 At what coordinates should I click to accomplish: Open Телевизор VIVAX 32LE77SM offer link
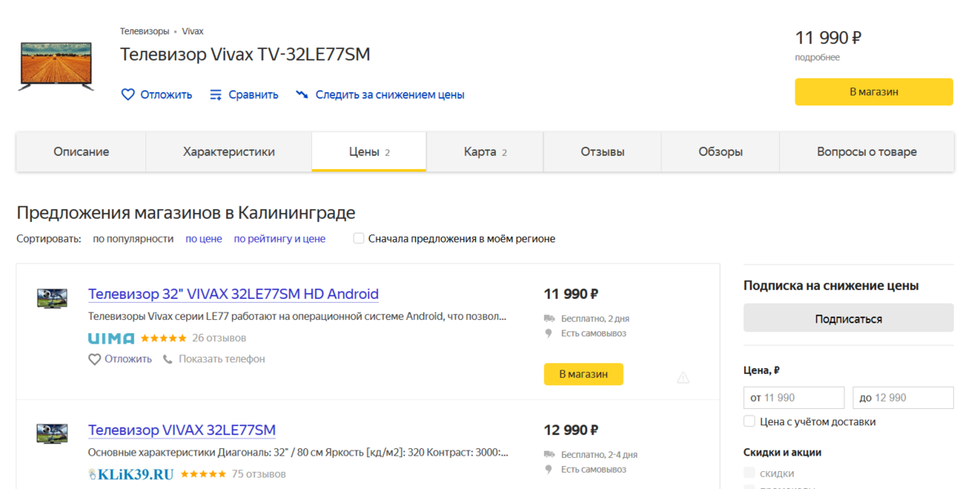(x=182, y=430)
